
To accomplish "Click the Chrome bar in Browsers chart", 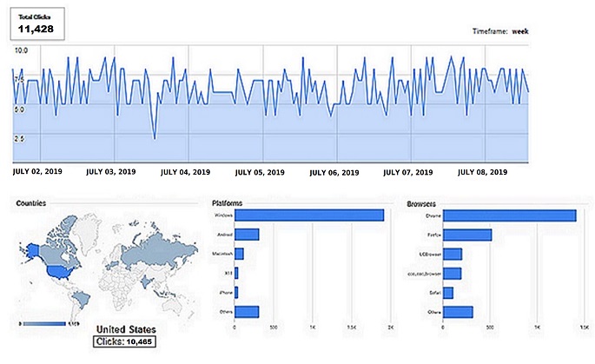I will 509,215.
